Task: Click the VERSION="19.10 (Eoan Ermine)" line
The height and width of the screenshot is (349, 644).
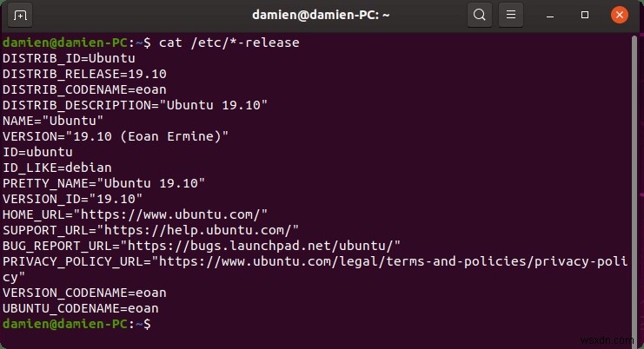Action: coord(116,136)
